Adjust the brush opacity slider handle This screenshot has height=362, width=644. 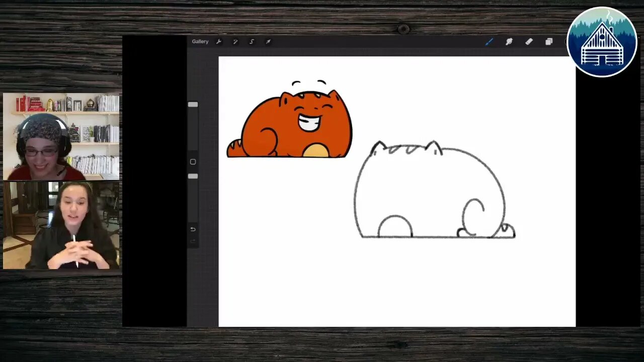coord(193,176)
